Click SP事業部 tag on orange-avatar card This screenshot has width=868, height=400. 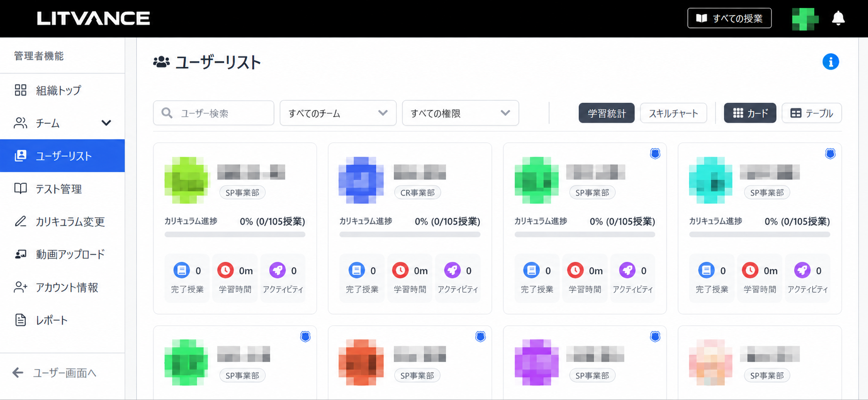[x=417, y=375]
